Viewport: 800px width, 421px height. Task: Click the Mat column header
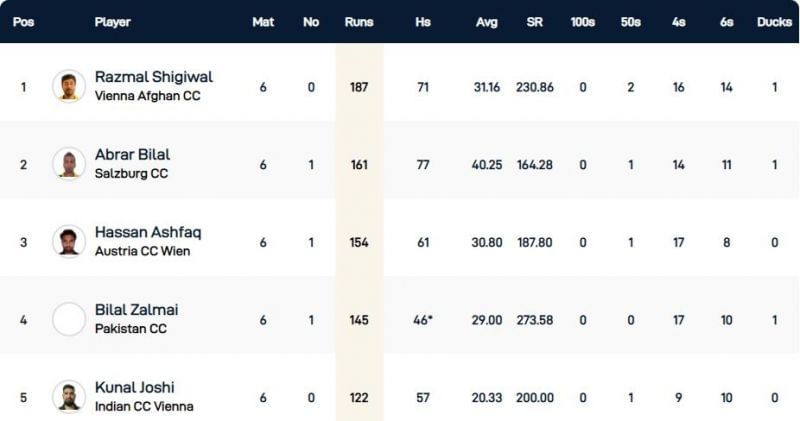coord(263,22)
